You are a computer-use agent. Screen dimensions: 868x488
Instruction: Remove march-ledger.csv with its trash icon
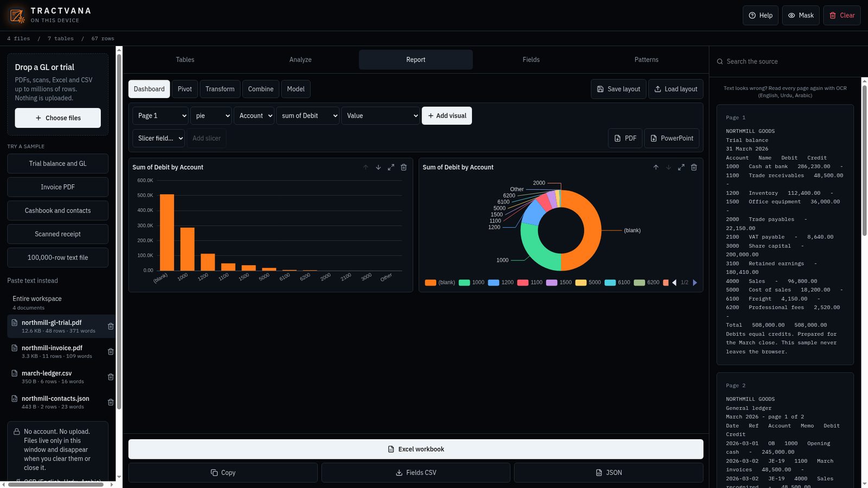(x=111, y=377)
